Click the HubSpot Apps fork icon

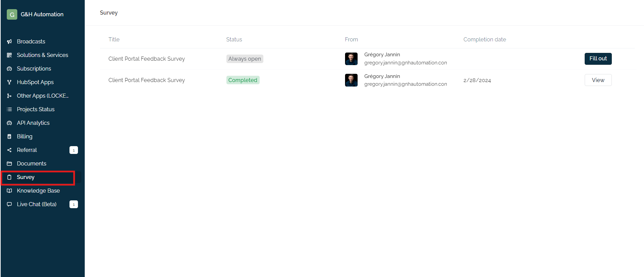[9, 82]
